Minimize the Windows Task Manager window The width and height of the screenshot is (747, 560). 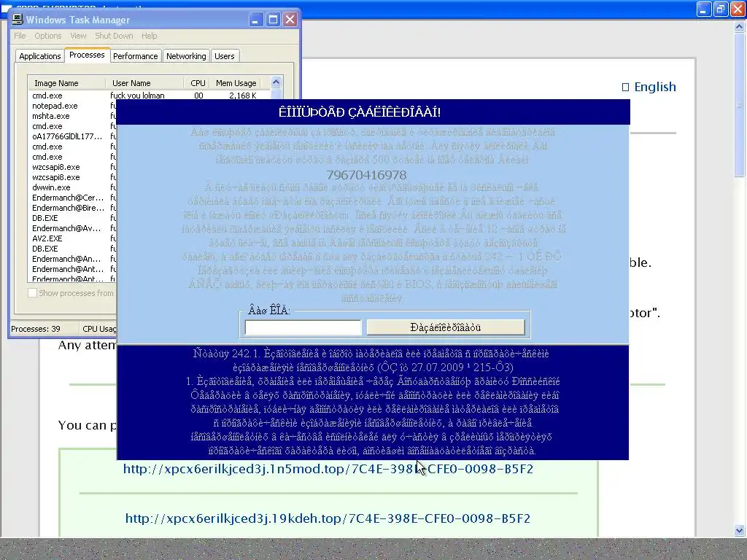pos(256,20)
